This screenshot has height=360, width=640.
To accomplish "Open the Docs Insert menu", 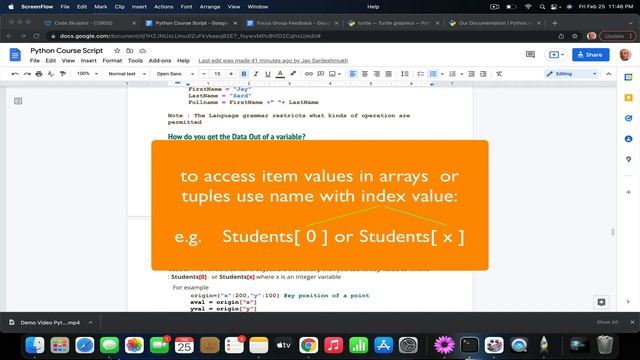I will click(88, 60).
